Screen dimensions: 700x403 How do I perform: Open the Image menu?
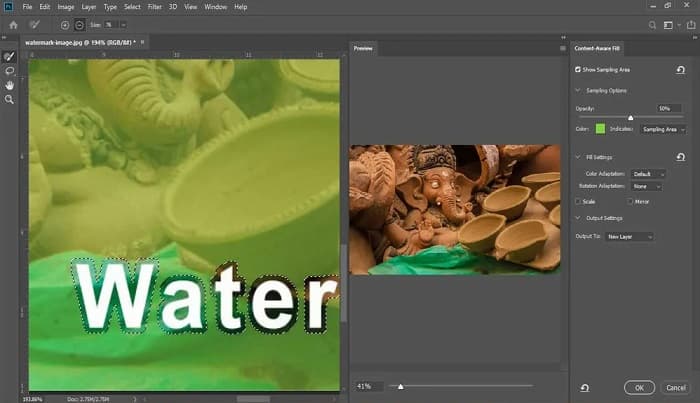pyautogui.click(x=66, y=7)
